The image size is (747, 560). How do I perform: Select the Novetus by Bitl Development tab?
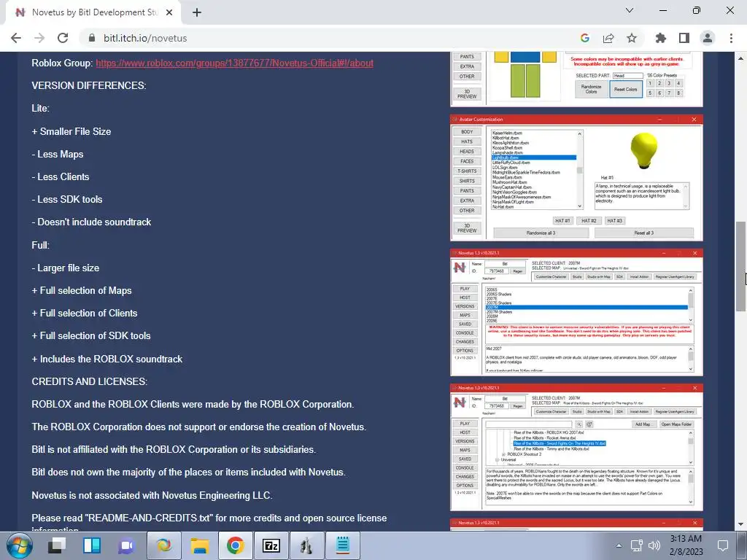pyautogui.click(x=93, y=12)
